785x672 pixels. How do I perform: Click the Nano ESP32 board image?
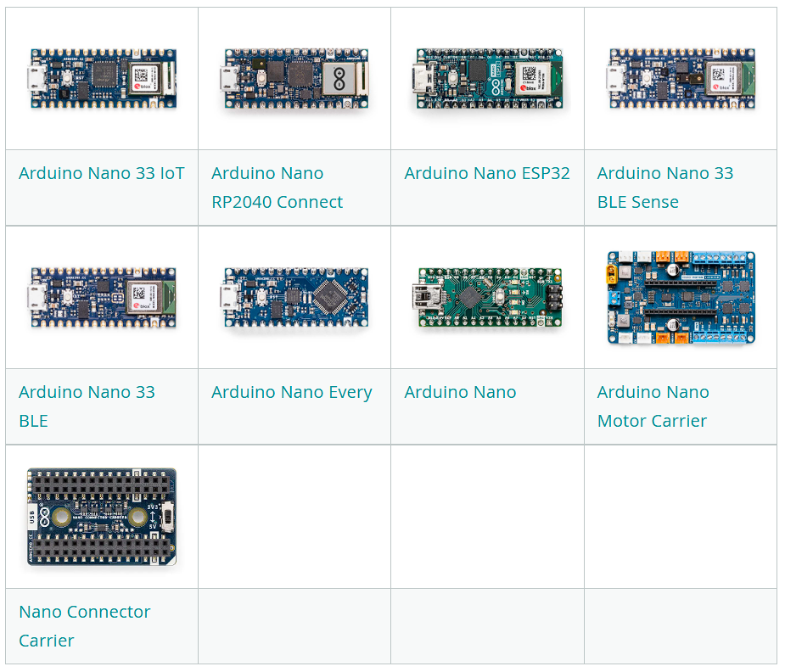coord(487,79)
